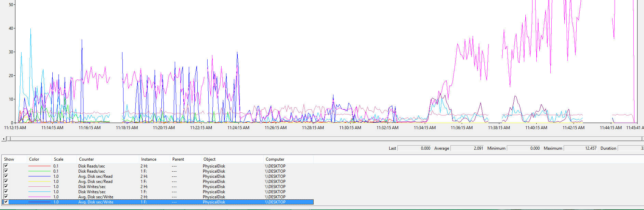Select the Avg. Disk sec/Read 1 F: row
Image resolution: width=644 pixels, height=210 pixels.
pos(95,182)
